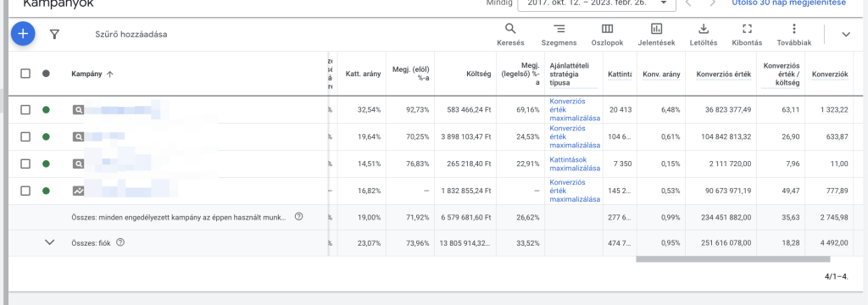This screenshot has width=868, height=305.
Task: Open Keresés search tool
Action: 510,35
